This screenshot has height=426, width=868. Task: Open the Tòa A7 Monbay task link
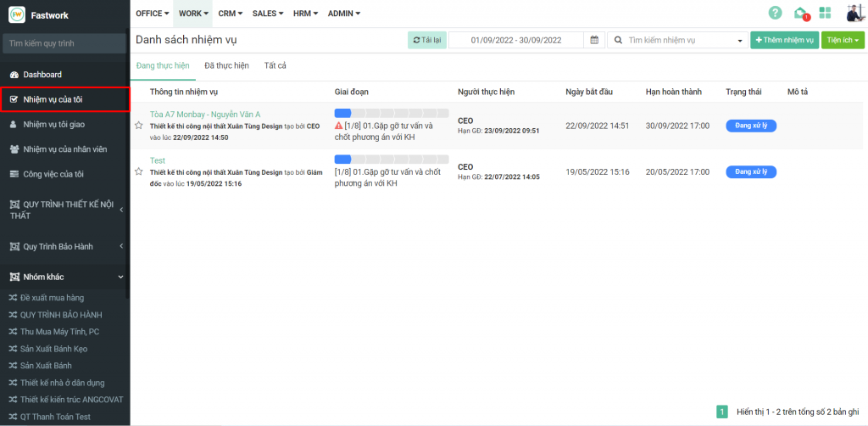[205, 115]
